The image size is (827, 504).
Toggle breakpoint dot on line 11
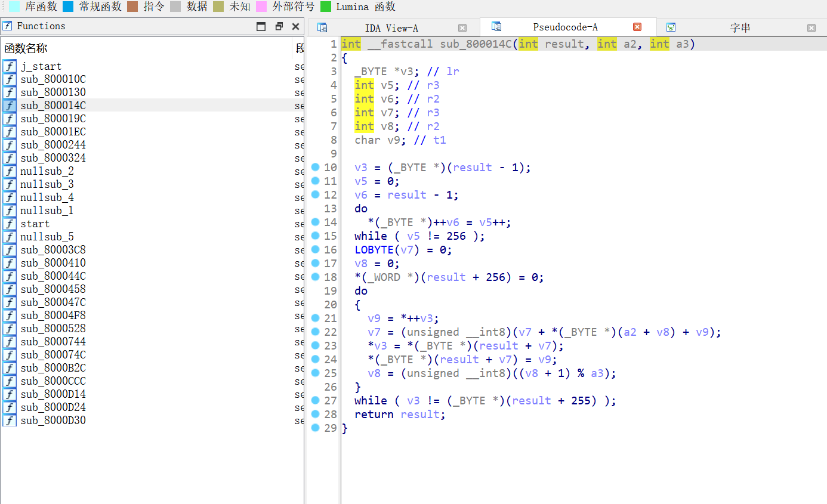click(x=315, y=181)
